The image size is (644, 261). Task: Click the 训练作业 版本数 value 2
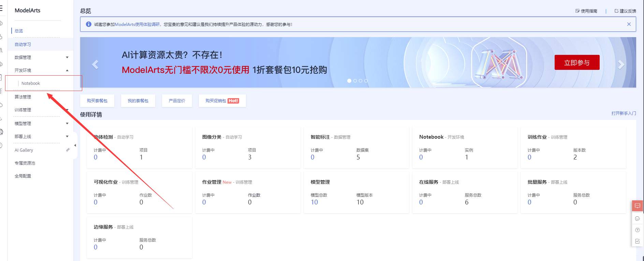(x=575, y=157)
